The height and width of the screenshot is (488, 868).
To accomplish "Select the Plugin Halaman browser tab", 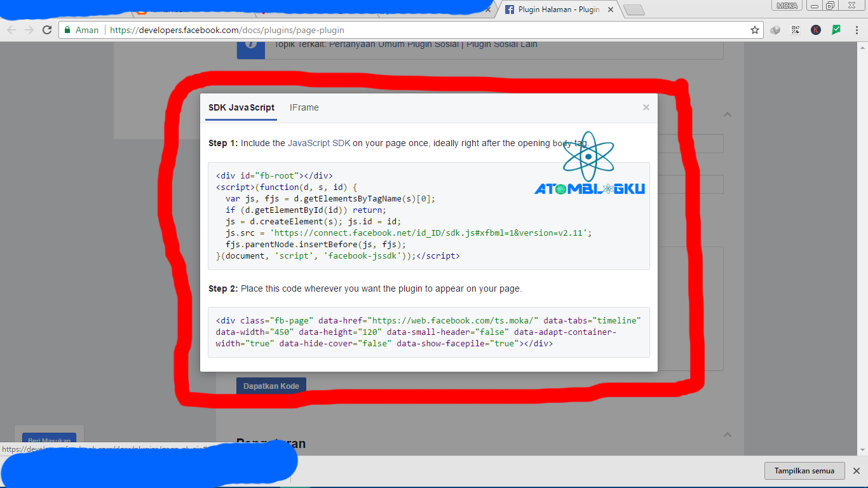I will click(559, 10).
